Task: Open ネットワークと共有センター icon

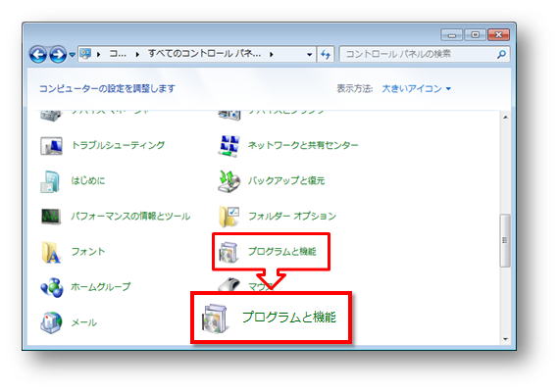Action: [x=228, y=145]
